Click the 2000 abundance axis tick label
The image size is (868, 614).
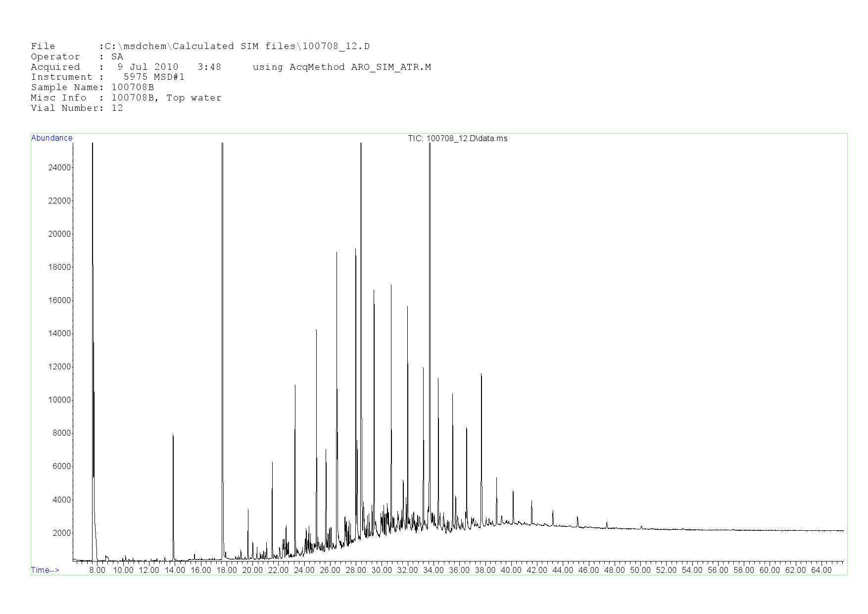coord(61,533)
